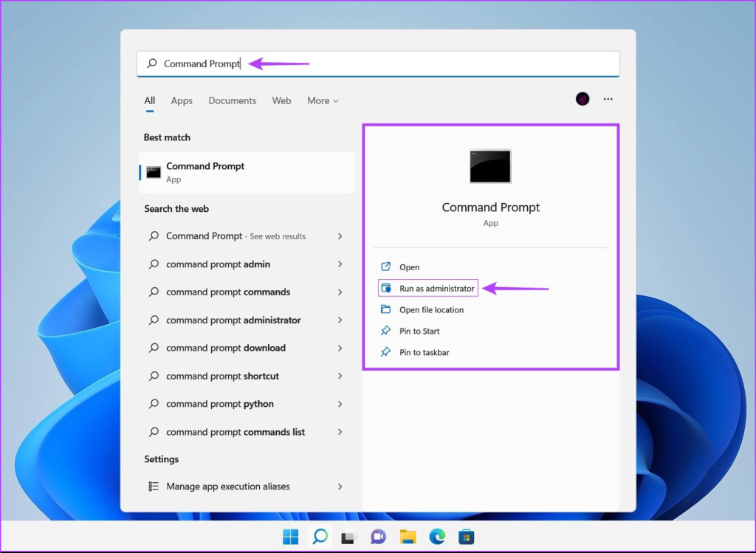Click the large Command Prompt app icon

(x=490, y=166)
